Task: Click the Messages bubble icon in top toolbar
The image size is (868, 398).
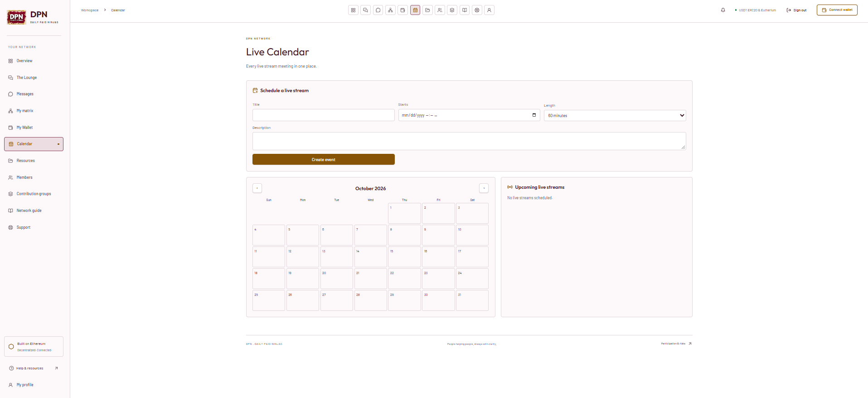Action: click(378, 10)
